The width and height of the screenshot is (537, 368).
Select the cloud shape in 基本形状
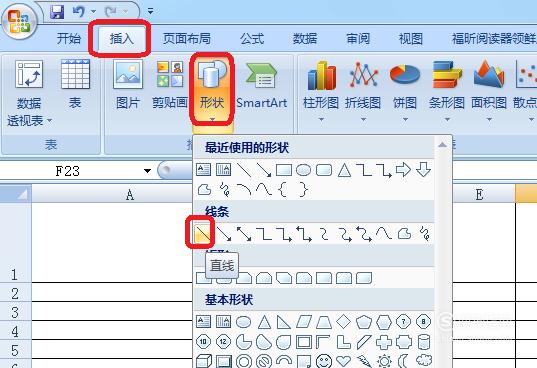pyautogui.click(x=424, y=360)
